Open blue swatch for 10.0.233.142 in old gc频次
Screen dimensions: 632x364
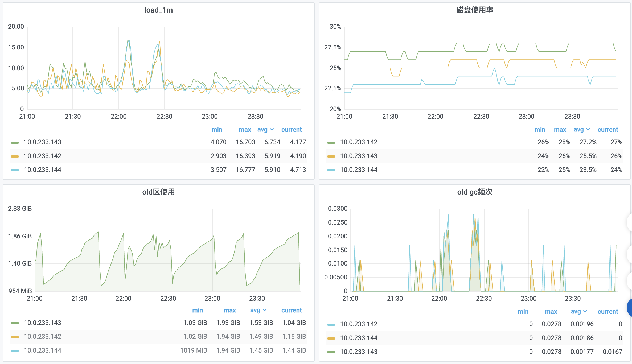[331, 324]
